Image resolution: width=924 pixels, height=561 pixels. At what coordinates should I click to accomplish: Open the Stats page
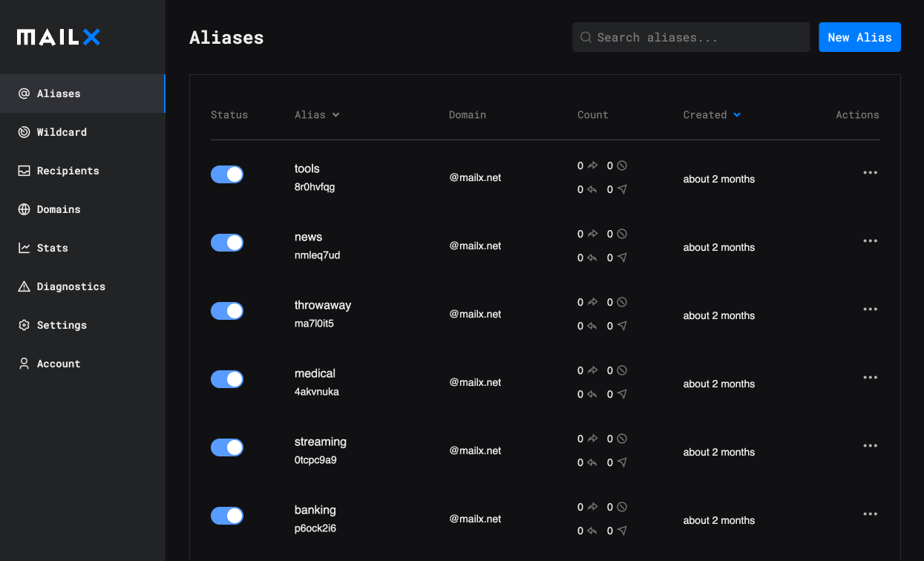(x=82, y=248)
